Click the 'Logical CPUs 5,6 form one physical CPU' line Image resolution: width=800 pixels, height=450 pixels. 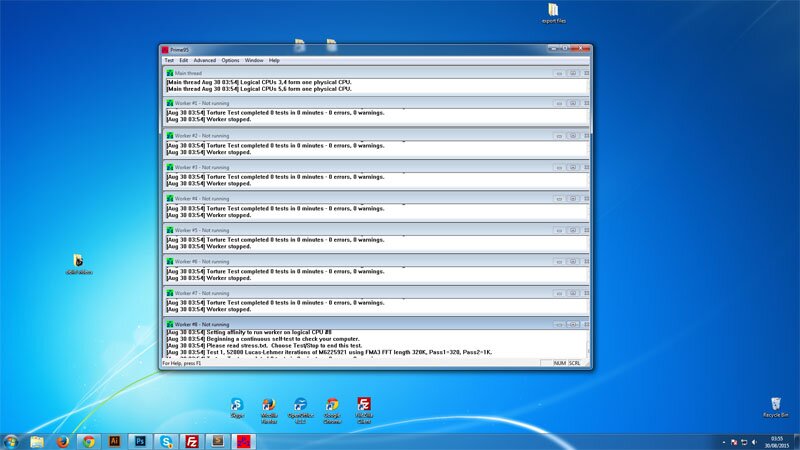(x=259, y=89)
